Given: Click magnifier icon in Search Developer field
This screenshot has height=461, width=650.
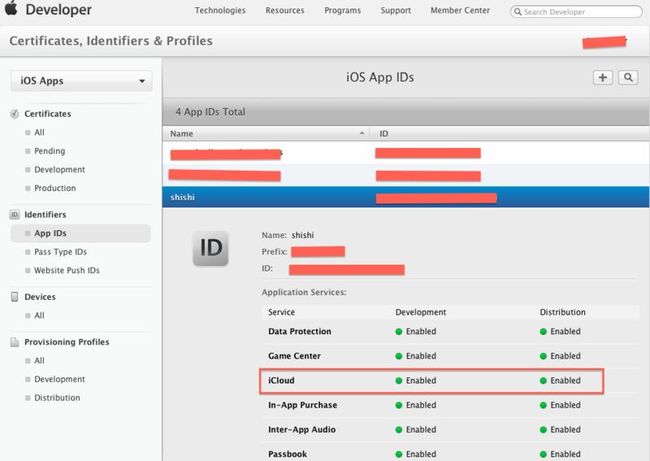Looking at the screenshot, I should (517, 12).
